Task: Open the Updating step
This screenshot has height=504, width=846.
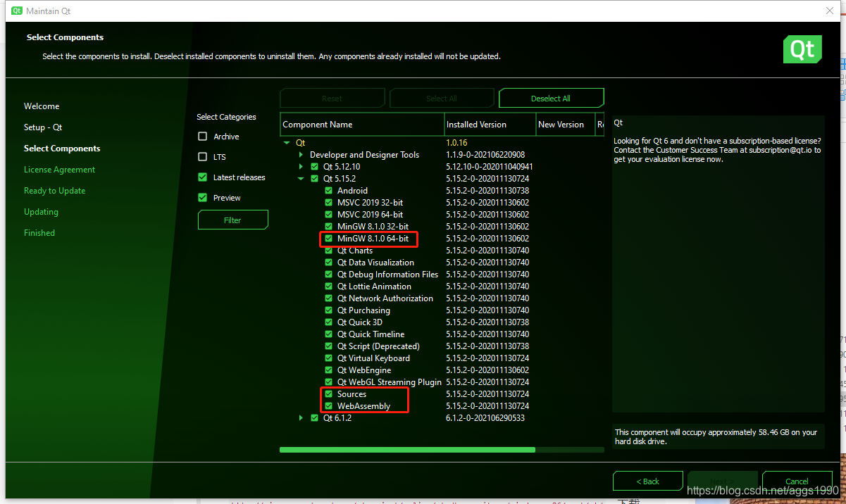Action: point(41,212)
